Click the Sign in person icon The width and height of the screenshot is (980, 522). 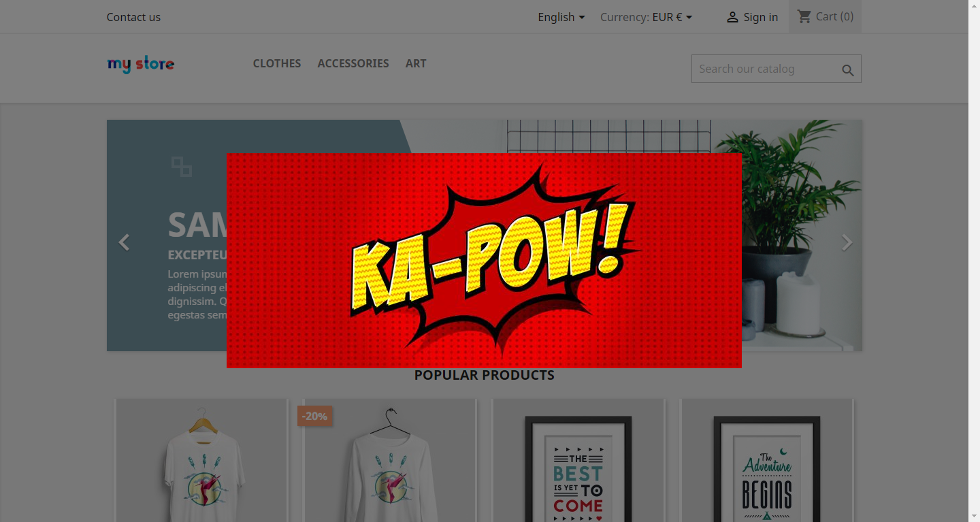click(732, 17)
